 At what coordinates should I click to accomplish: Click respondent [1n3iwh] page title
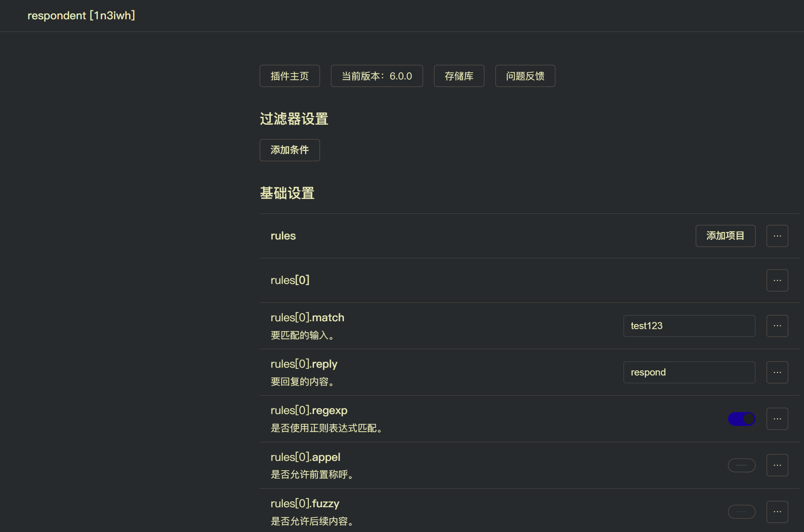tap(81, 16)
